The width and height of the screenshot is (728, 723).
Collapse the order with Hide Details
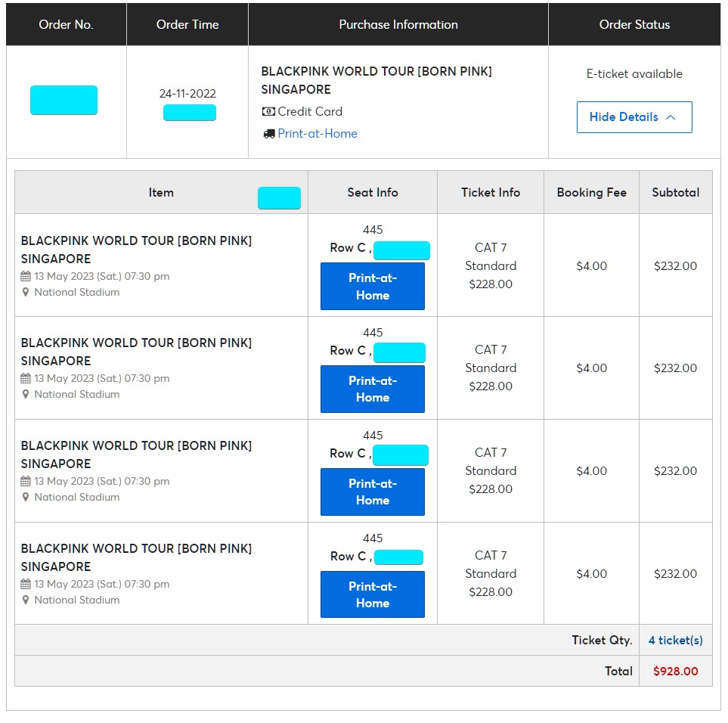[x=624, y=117]
